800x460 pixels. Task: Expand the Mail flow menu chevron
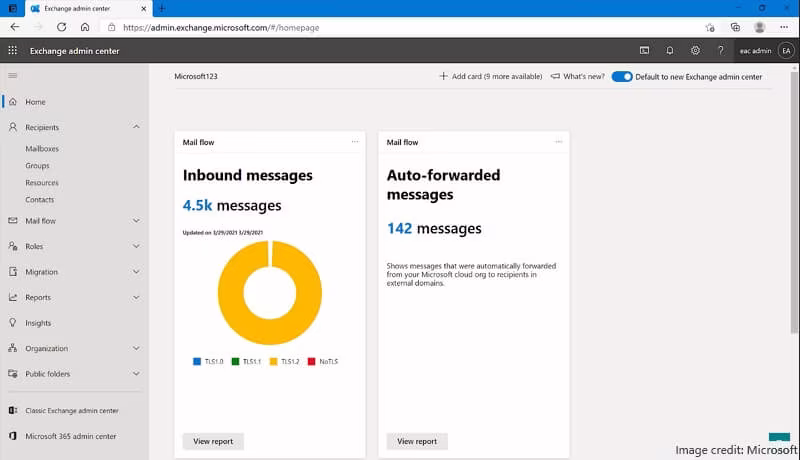(x=136, y=221)
